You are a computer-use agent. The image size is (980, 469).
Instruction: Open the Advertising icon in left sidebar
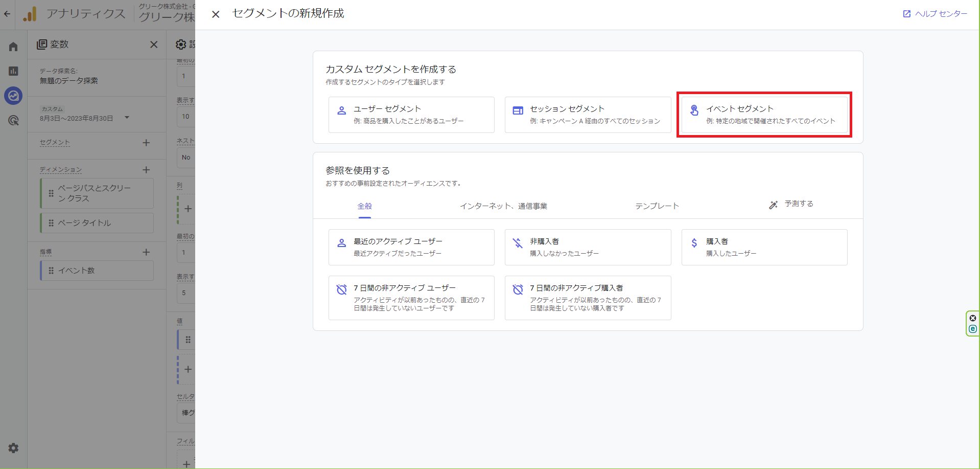point(13,121)
